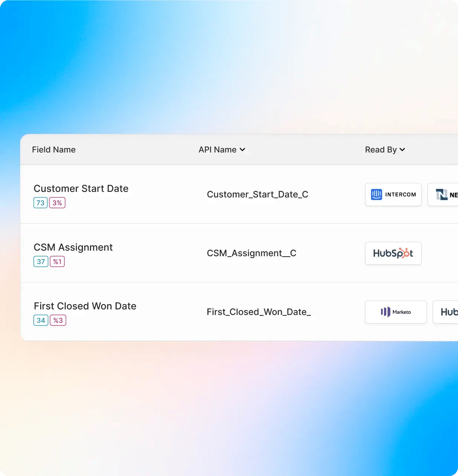Click the NetSuite badge in Customer Start Date row
Screen dimensions: 458x476
coord(443,194)
